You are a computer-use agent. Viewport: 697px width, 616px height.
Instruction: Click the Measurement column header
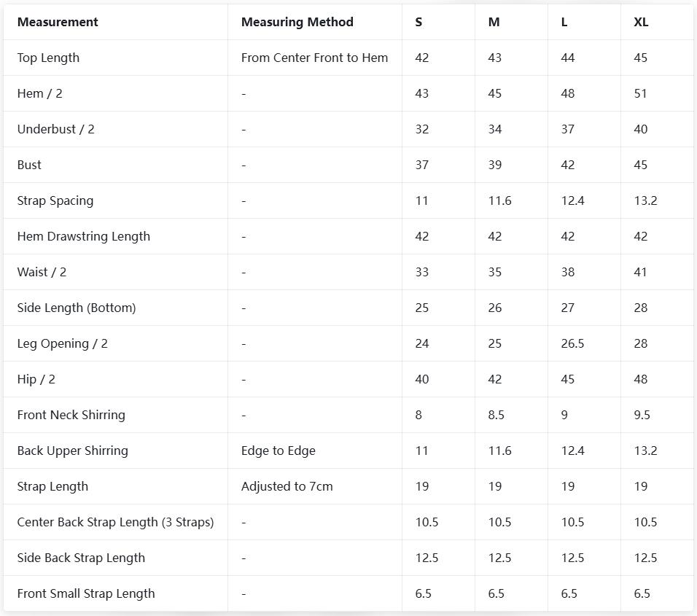[58, 22]
